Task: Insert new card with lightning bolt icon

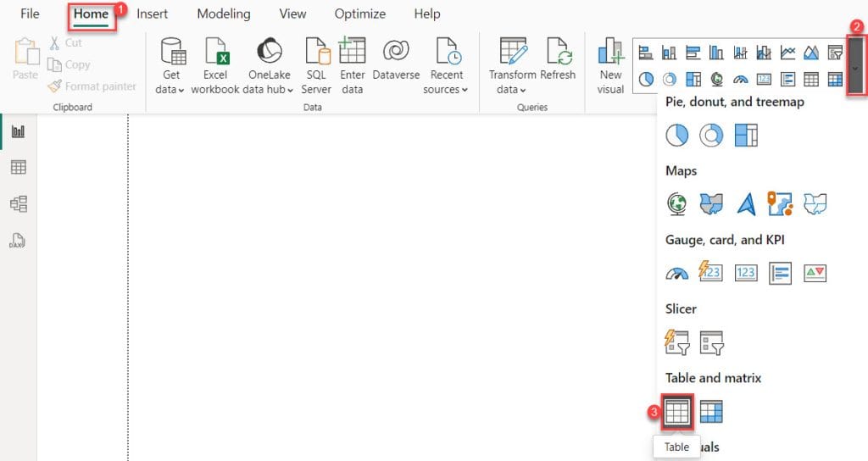Action: tap(711, 271)
